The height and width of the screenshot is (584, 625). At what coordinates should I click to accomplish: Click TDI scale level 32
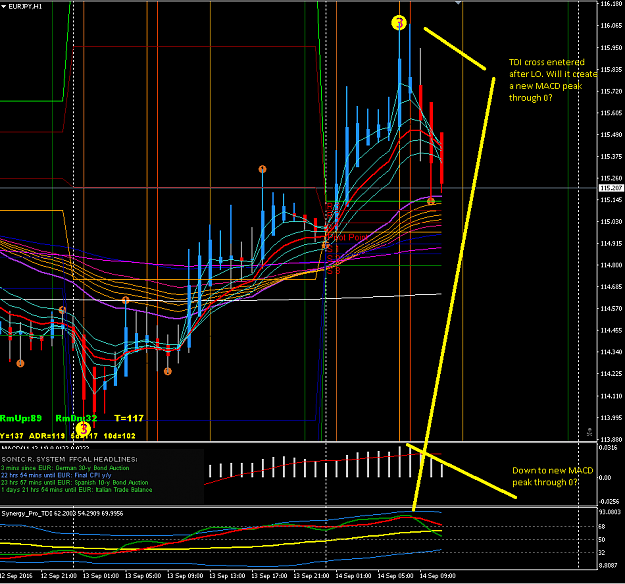(602, 553)
